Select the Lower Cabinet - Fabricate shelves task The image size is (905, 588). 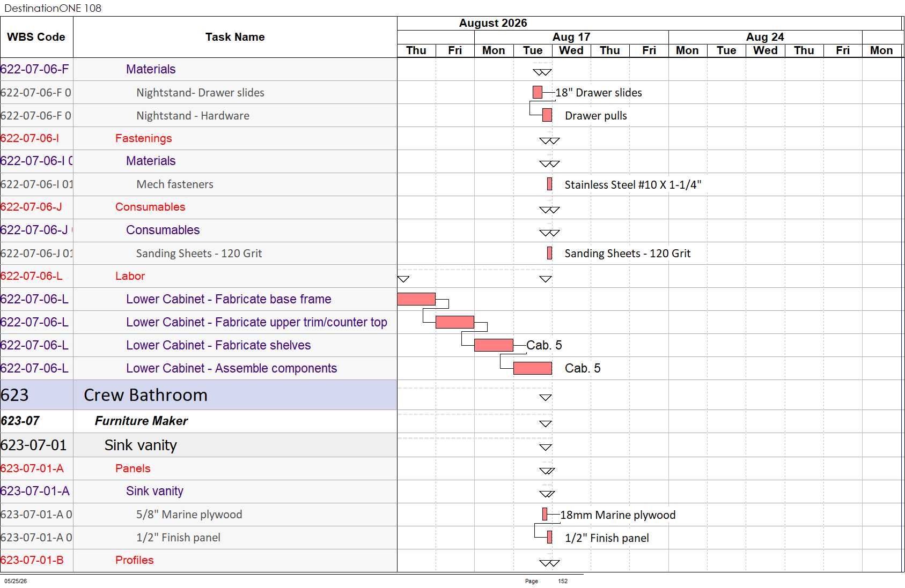(x=218, y=345)
